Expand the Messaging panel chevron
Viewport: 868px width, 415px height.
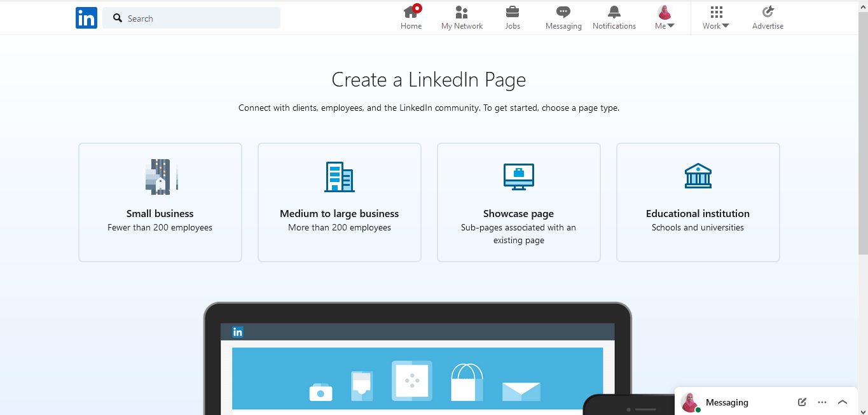(x=843, y=402)
